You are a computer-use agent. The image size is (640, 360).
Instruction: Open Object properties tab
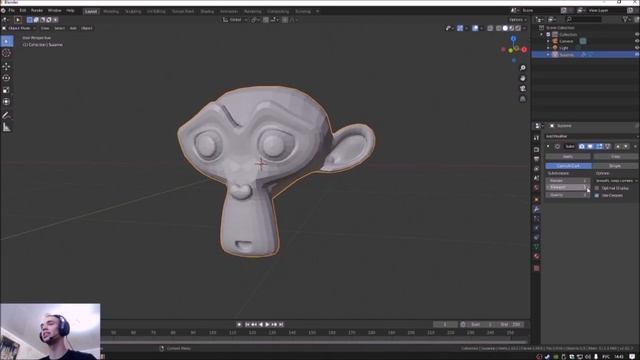(x=536, y=200)
